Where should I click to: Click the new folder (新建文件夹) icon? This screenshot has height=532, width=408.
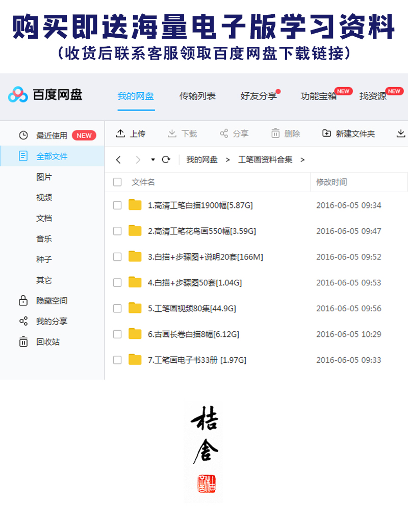(326, 134)
